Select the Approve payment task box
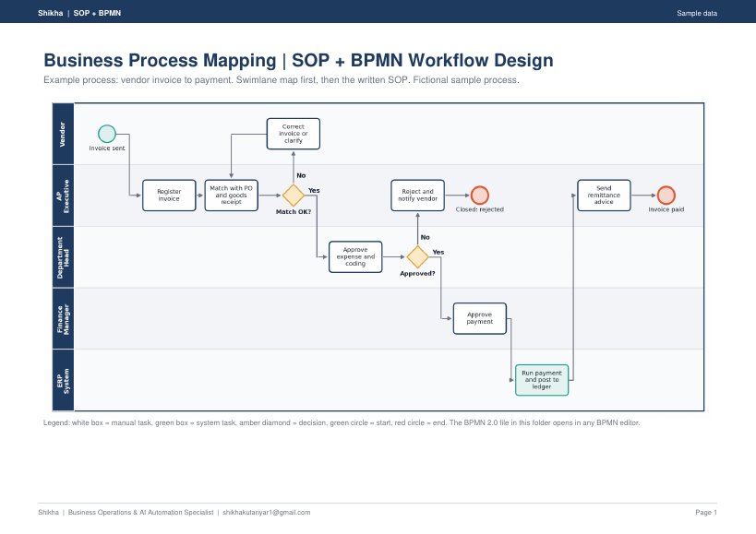The height and width of the screenshot is (534, 756). pos(480,318)
